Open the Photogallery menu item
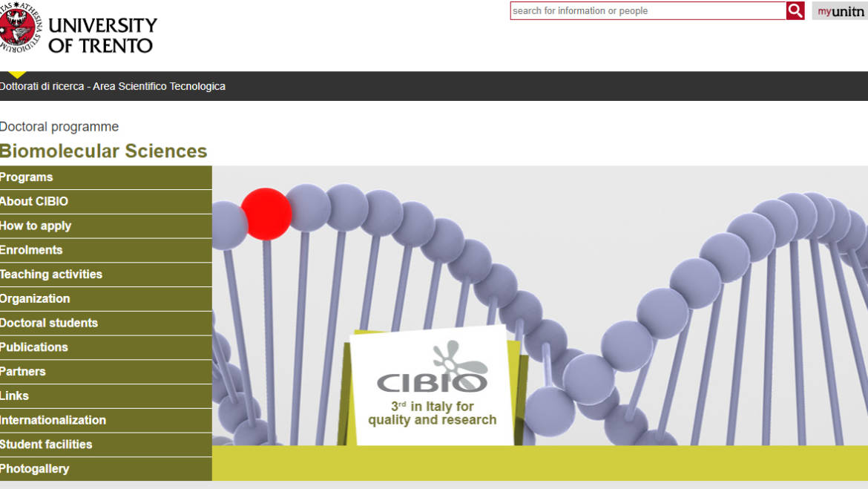Screen dimensions: 868x489 pyautogui.click(x=106, y=469)
